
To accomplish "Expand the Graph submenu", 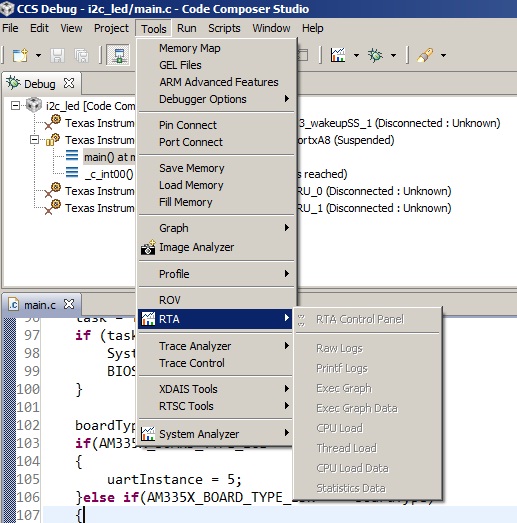I will pos(216,228).
